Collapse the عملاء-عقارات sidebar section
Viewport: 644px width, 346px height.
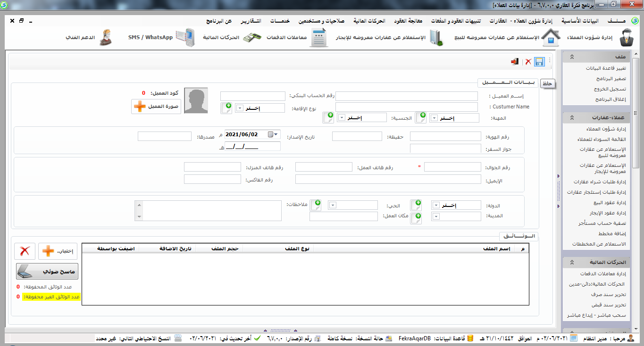pos(572,117)
